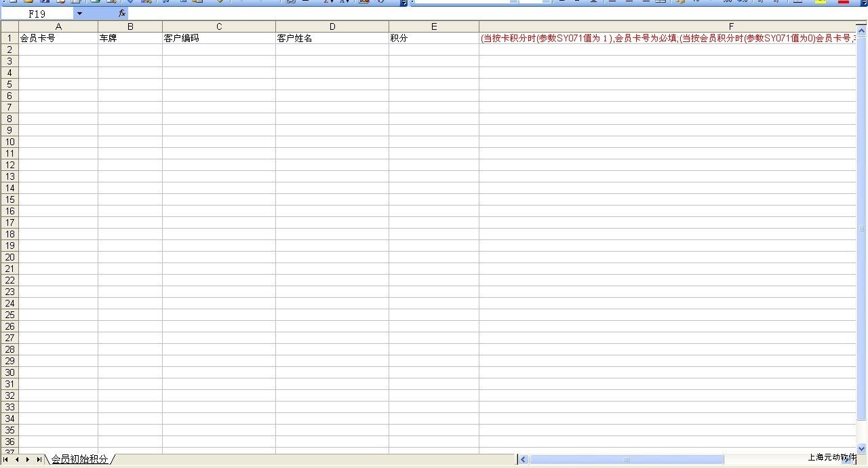
Task: Click the vertical scrollbar down arrow
Action: (862, 448)
